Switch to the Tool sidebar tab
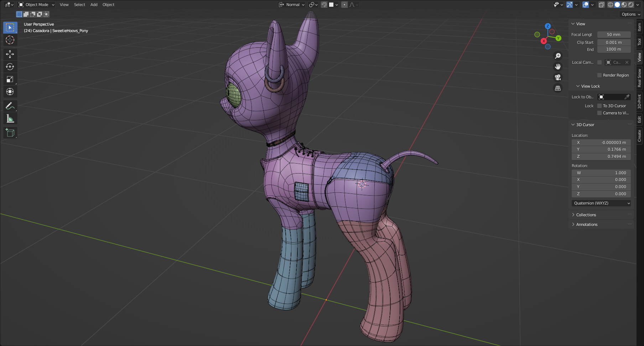 coord(640,42)
